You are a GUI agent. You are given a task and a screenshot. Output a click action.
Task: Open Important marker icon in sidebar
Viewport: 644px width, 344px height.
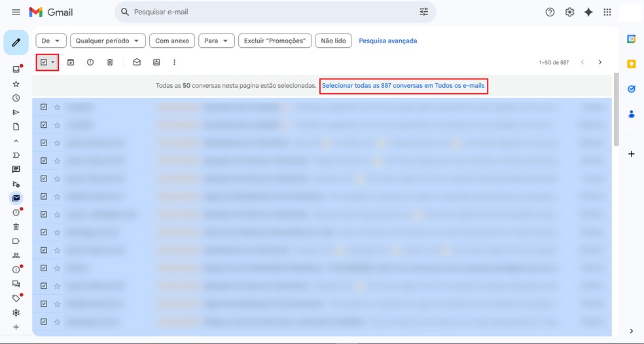[16, 155]
